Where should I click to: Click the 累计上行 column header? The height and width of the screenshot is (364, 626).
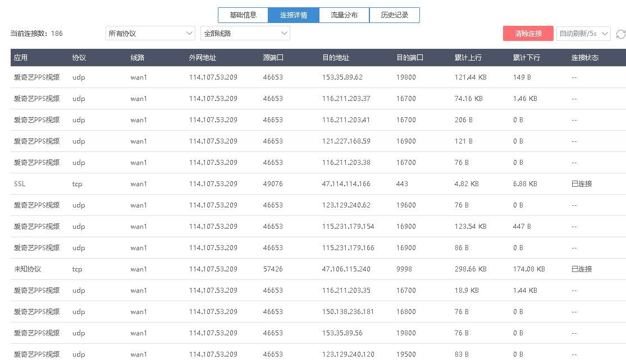click(468, 57)
